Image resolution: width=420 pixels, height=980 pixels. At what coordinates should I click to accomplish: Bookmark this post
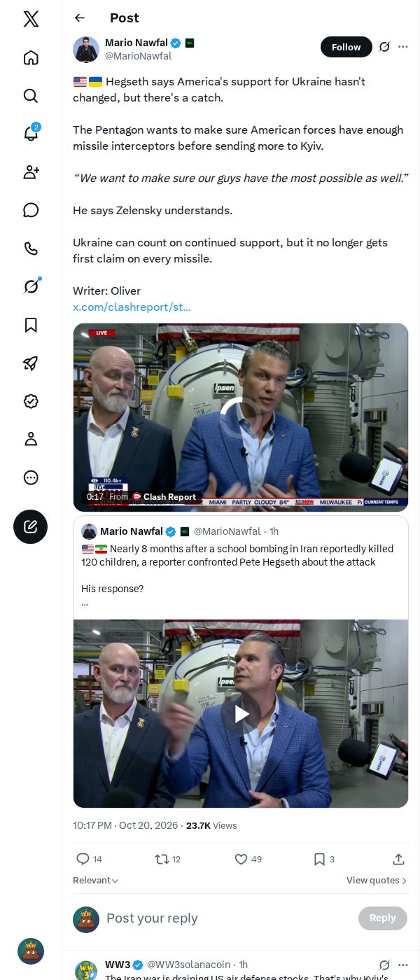[324, 859]
